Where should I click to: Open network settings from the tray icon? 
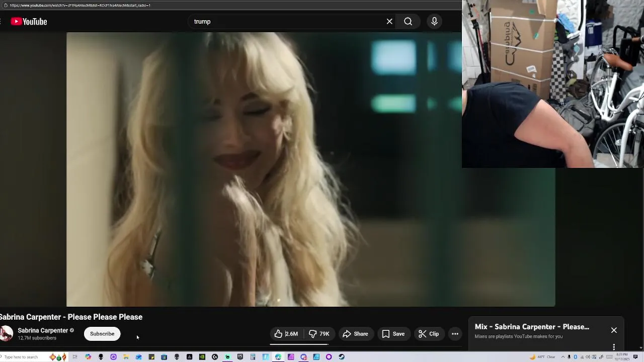(582, 357)
